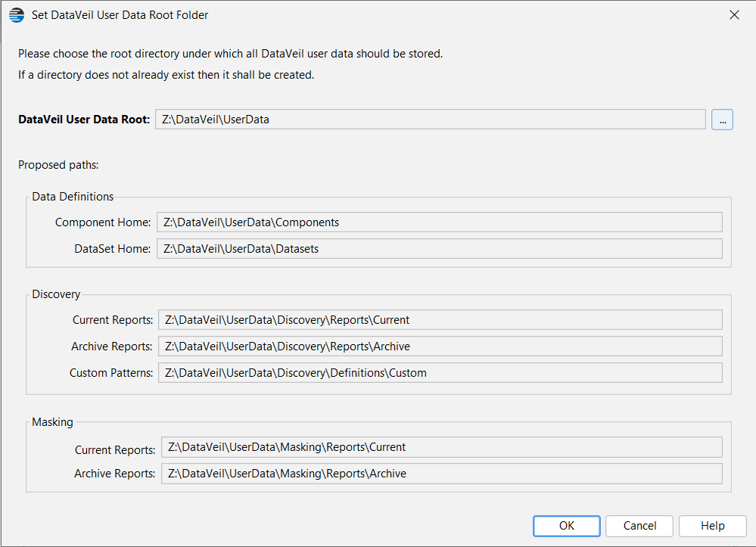Click the Custom Patterns path field
Image resolution: width=756 pixels, height=547 pixels.
[x=440, y=373]
